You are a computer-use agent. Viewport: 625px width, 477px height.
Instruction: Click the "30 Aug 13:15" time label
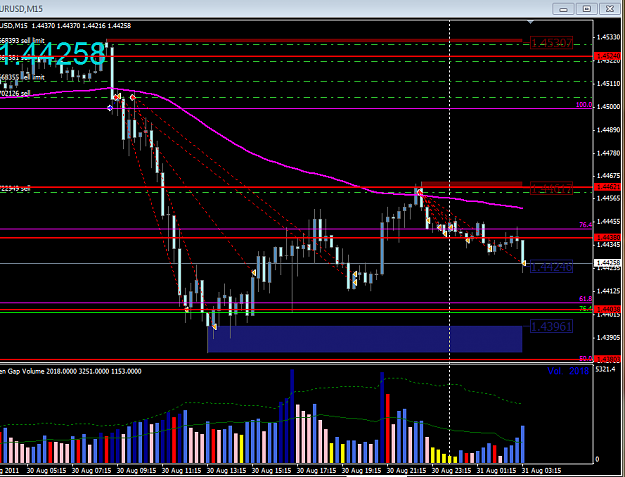[227, 471]
